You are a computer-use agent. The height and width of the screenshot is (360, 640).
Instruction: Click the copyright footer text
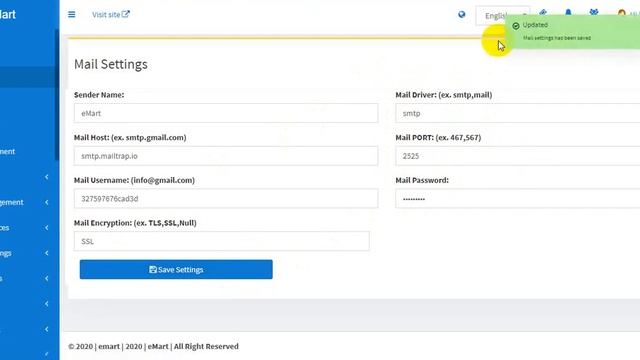pos(153,346)
